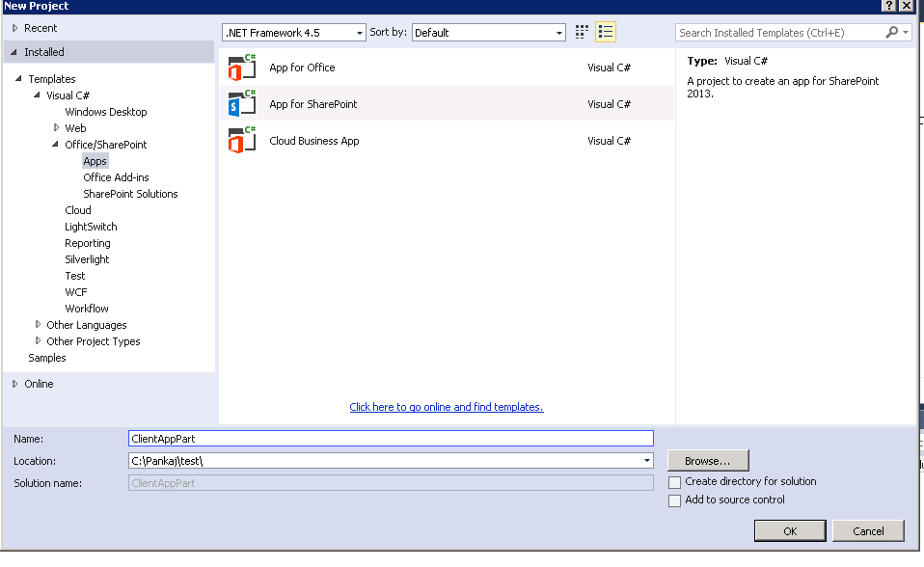Select the Cloud category
This screenshot has width=924, height=567.
point(78,210)
